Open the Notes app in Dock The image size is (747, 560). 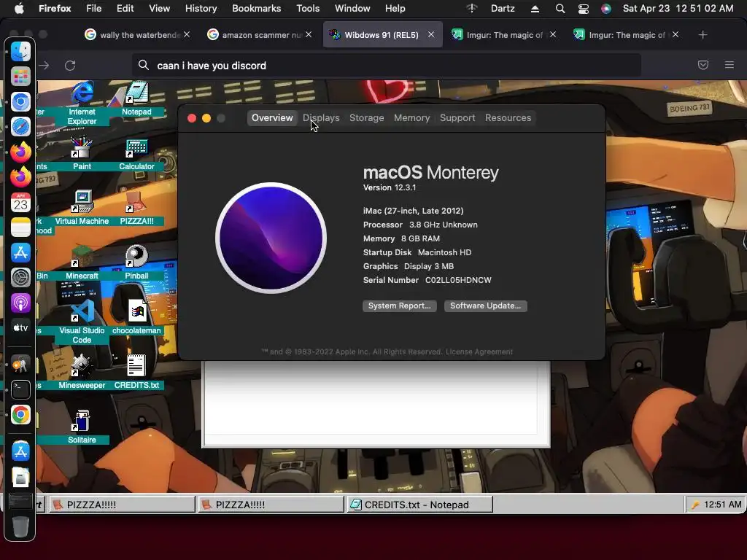pos(20,227)
